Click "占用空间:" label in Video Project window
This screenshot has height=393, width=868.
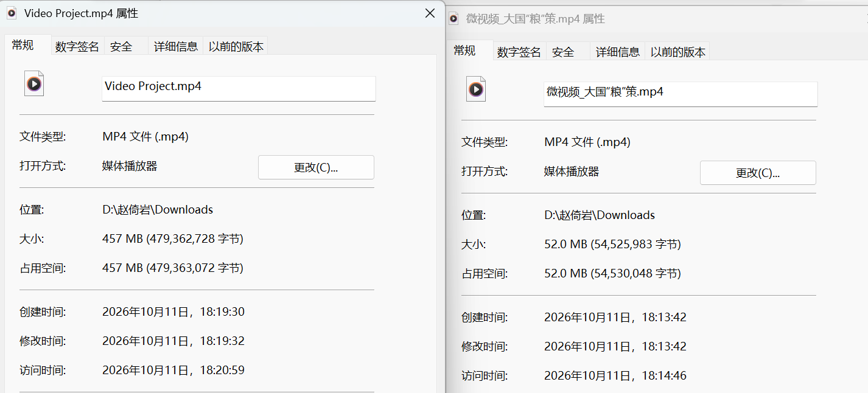[x=43, y=268]
